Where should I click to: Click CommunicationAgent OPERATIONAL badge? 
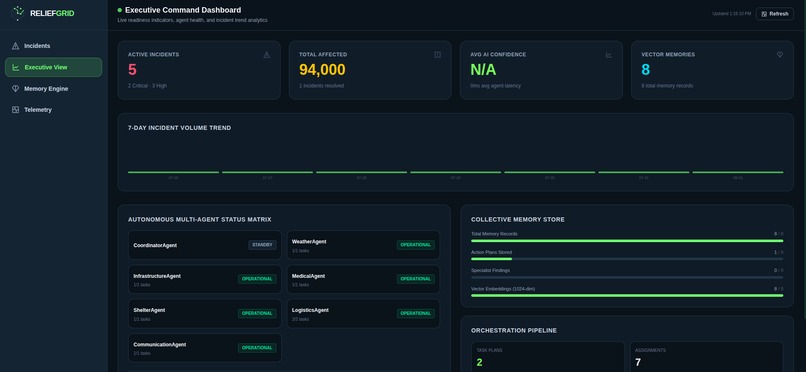[257, 348]
